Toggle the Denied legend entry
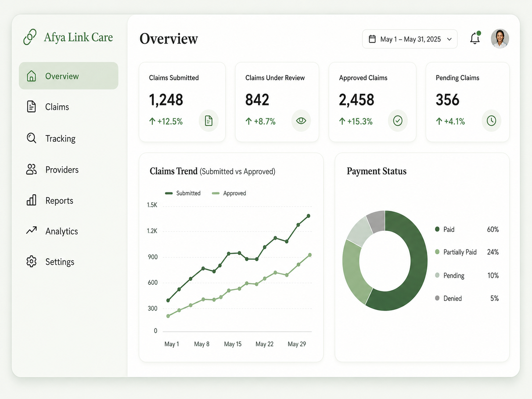Image resolution: width=532 pixels, height=399 pixels. click(467, 298)
